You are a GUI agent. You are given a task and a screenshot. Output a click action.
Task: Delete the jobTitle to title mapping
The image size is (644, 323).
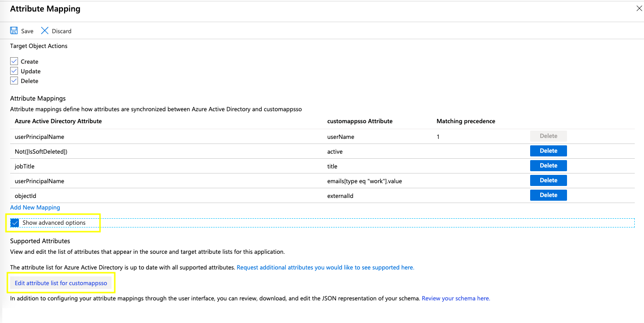click(x=548, y=166)
